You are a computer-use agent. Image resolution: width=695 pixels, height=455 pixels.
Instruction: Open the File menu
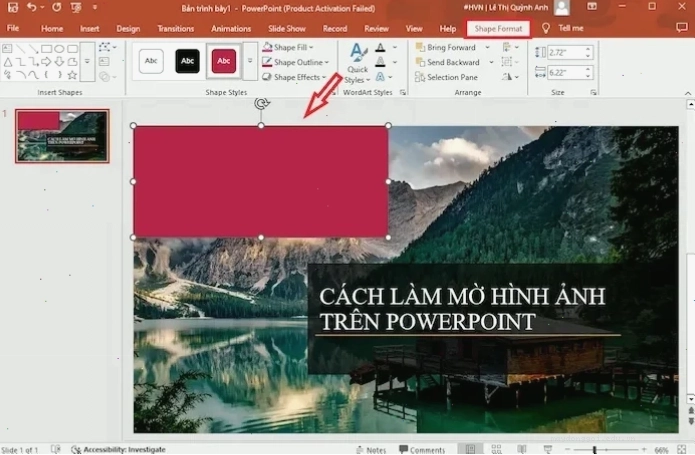(x=13, y=28)
